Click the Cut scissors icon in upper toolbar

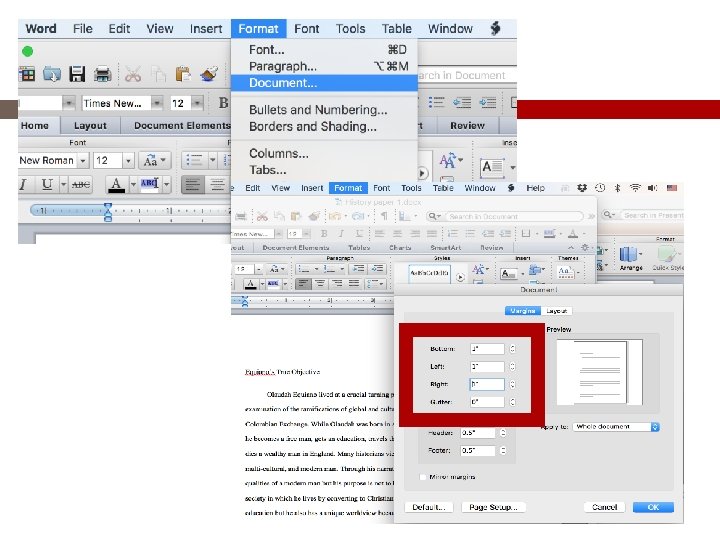click(133, 74)
